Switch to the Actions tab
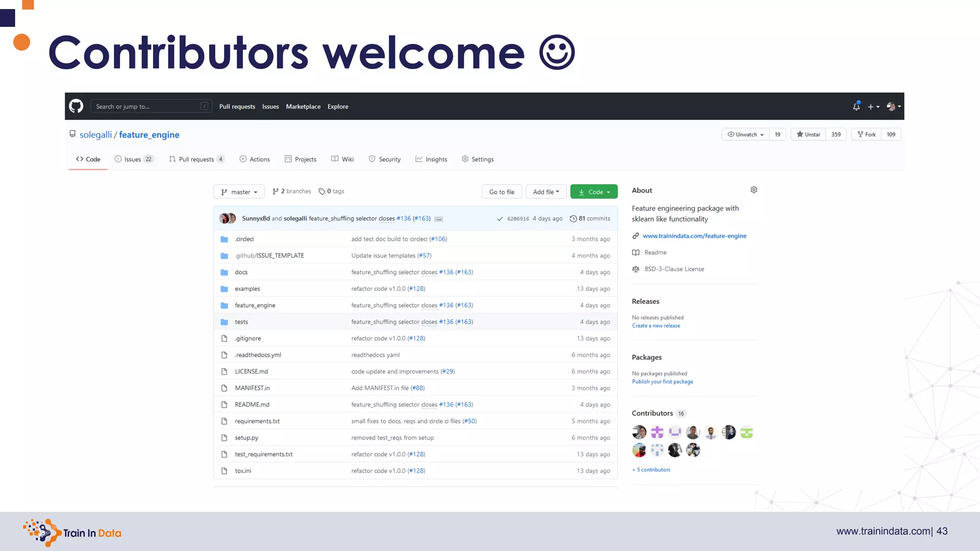The width and height of the screenshot is (980, 551). (x=255, y=159)
